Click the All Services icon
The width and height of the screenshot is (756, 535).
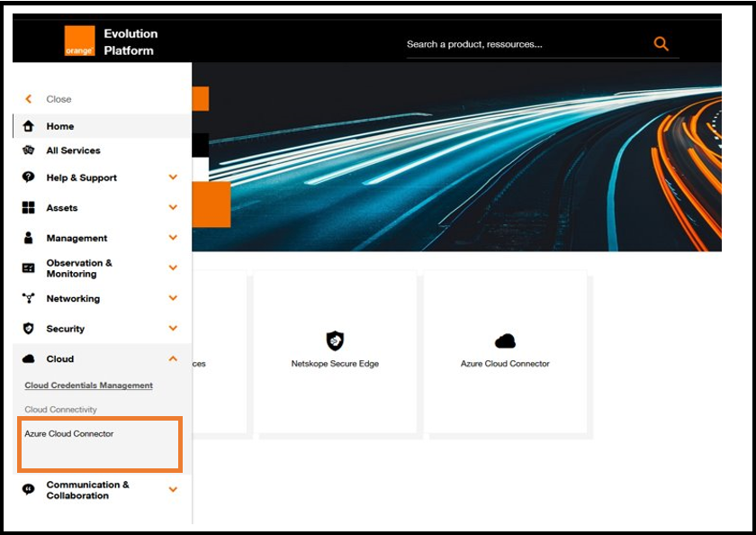click(x=29, y=150)
